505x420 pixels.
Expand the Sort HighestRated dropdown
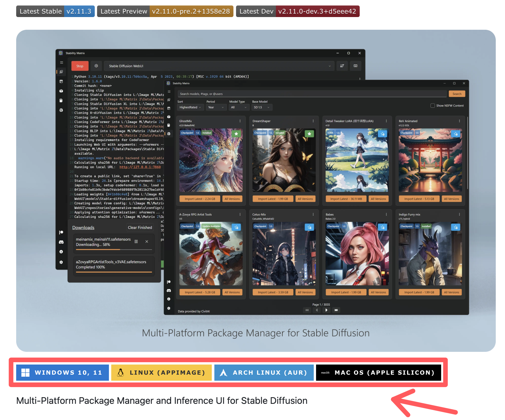pyautogui.click(x=190, y=107)
